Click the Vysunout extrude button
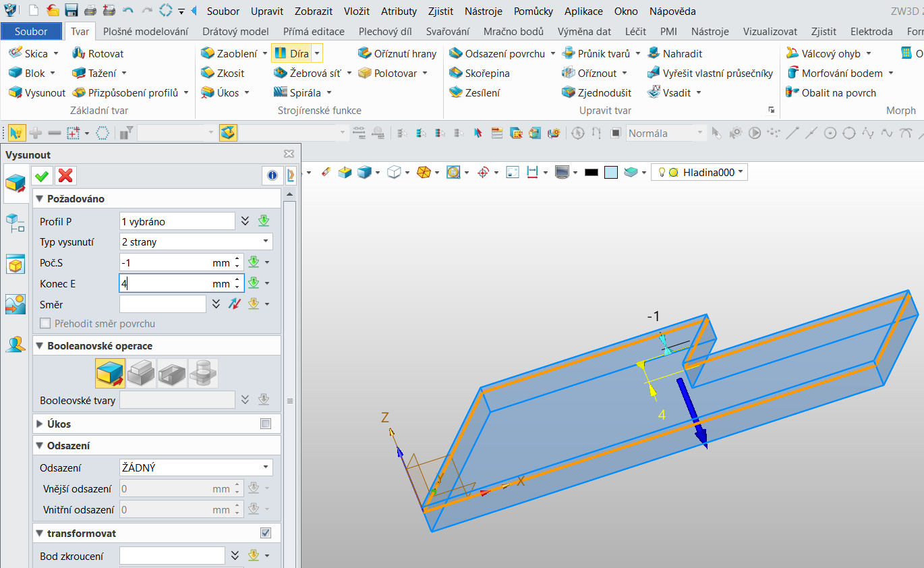Screen dimensions: 924x568 [37, 92]
